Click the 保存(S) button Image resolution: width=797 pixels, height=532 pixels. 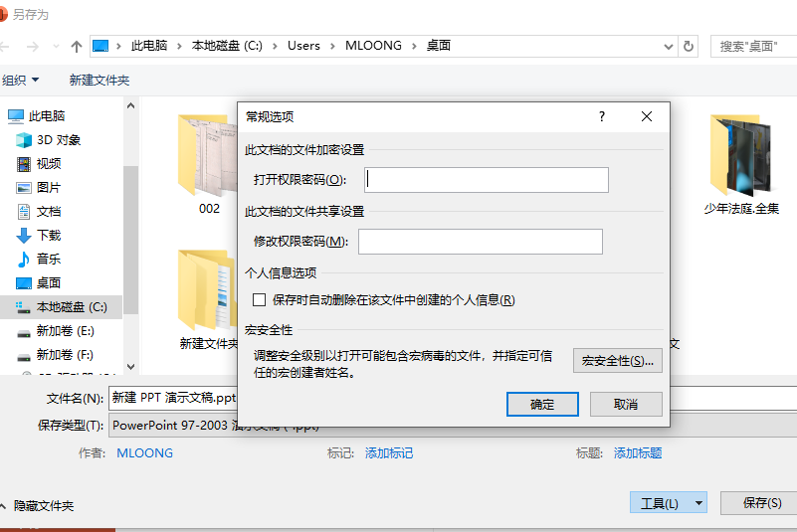point(761,502)
